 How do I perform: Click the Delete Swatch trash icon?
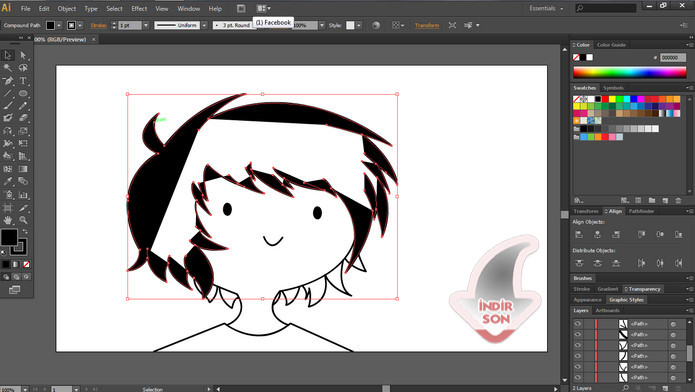[x=678, y=201]
